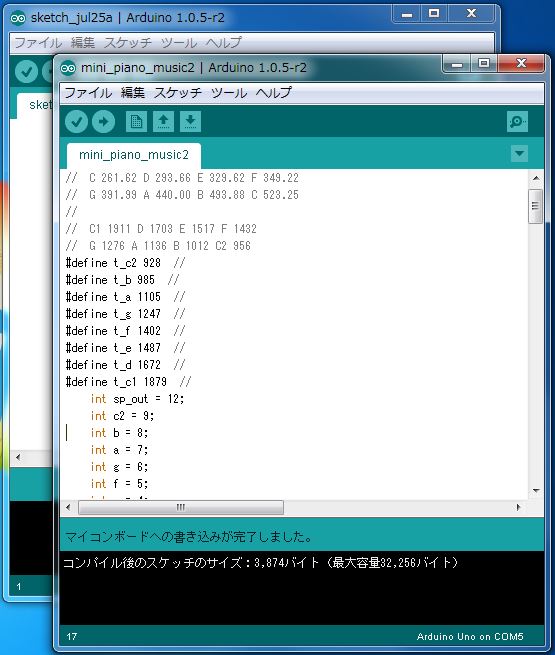Click the line '#define t_e 1487'

[125, 348]
